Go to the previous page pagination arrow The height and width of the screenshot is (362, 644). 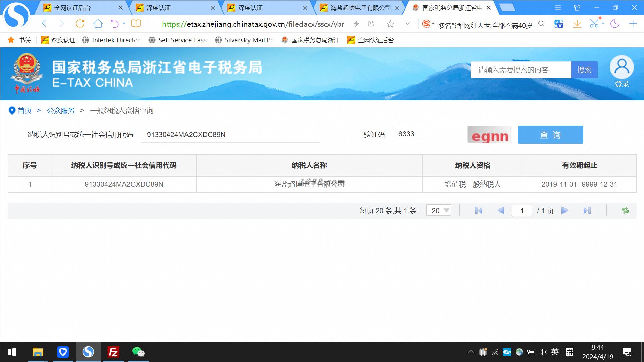(501, 210)
